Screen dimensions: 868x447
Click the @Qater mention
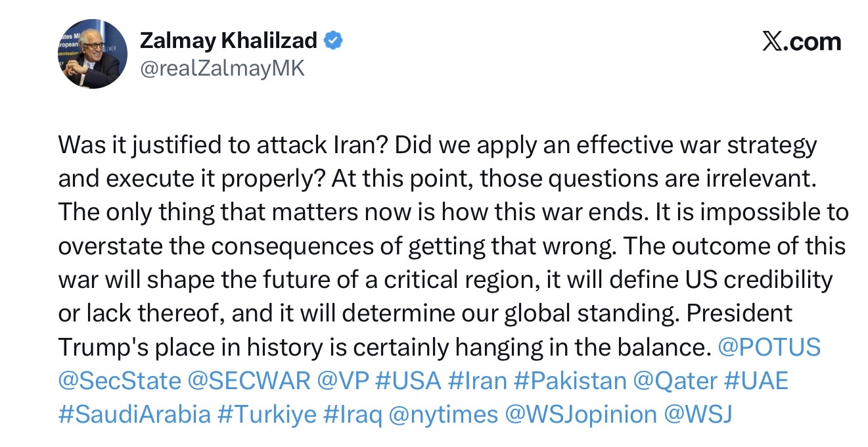pos(675,381)
